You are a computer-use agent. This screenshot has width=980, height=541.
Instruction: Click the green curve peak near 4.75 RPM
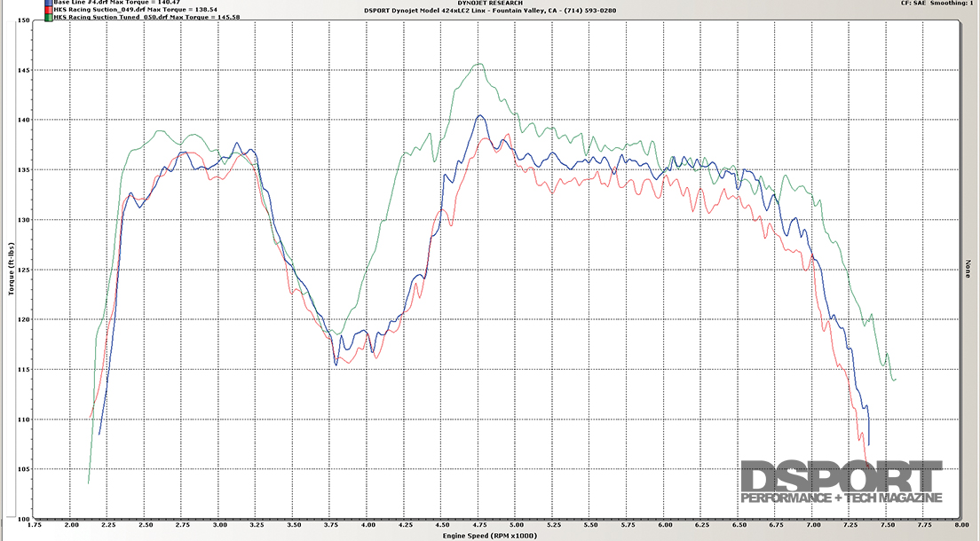click(x=479, y=64)
